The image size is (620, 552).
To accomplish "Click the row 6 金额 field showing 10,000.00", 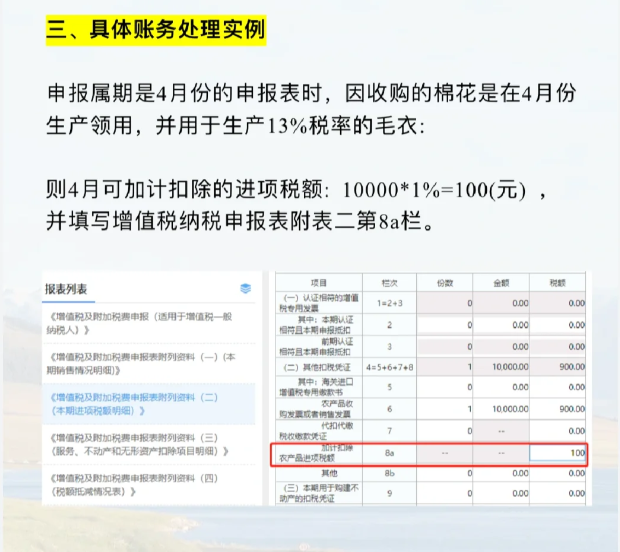I will 501,409.
